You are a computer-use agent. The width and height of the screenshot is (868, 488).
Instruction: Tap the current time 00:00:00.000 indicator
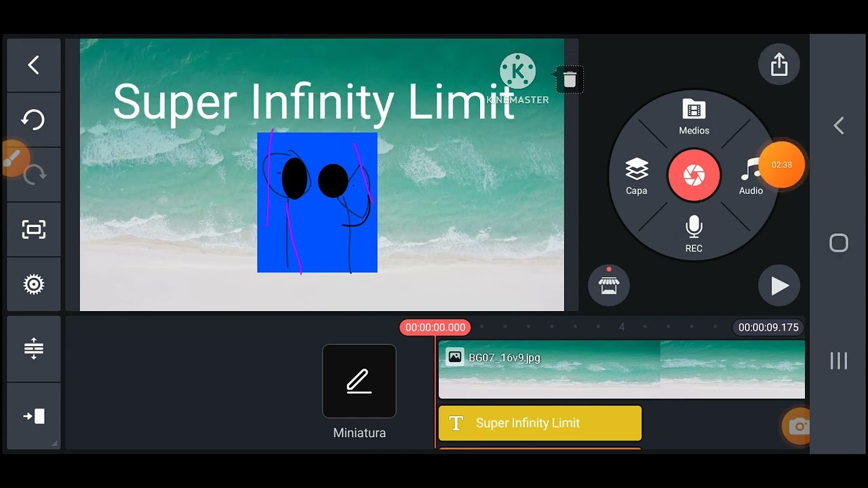tap(435, 327)
